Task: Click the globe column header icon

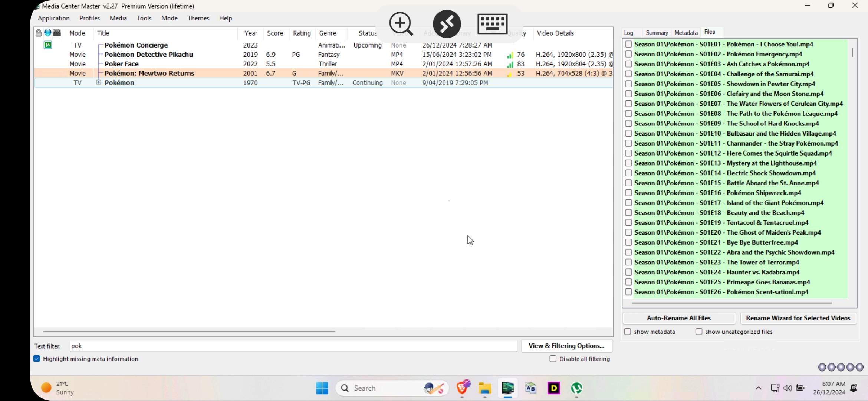Action: [x=48, y=33]
